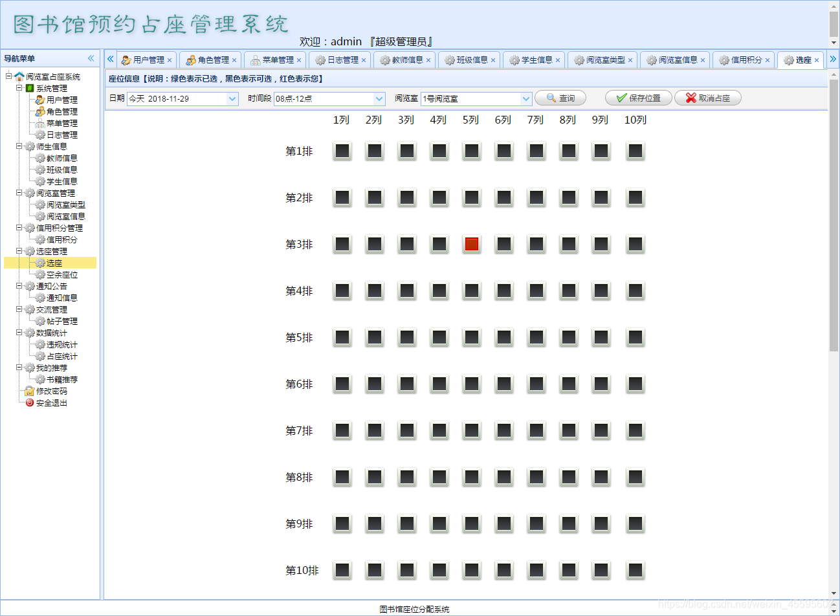The image size is (840, 616).
Task: Select seat at 第7排 4列
Action: [x=439, y=431]
